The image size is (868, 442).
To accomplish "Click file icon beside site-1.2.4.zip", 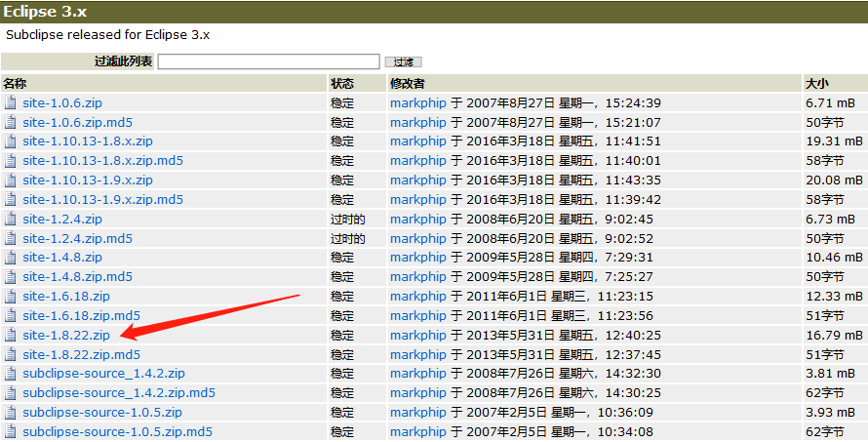I will click(x=11, y=219).
